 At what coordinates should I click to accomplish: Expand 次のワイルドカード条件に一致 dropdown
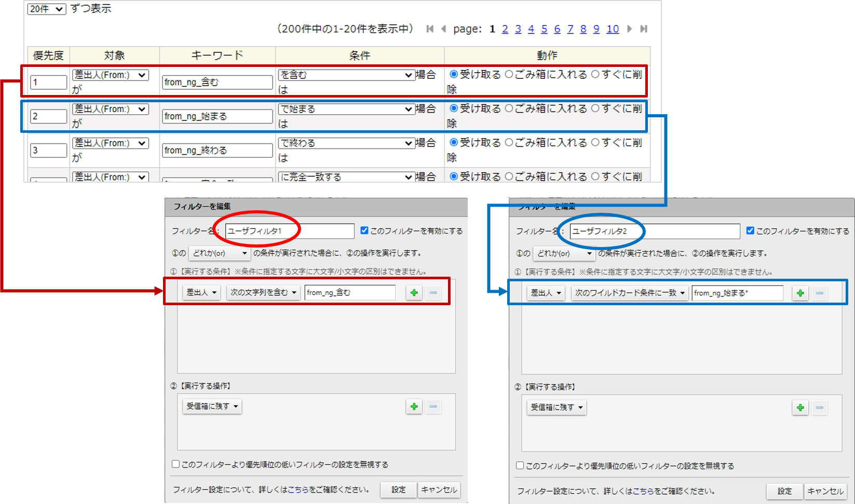point(630,293)
